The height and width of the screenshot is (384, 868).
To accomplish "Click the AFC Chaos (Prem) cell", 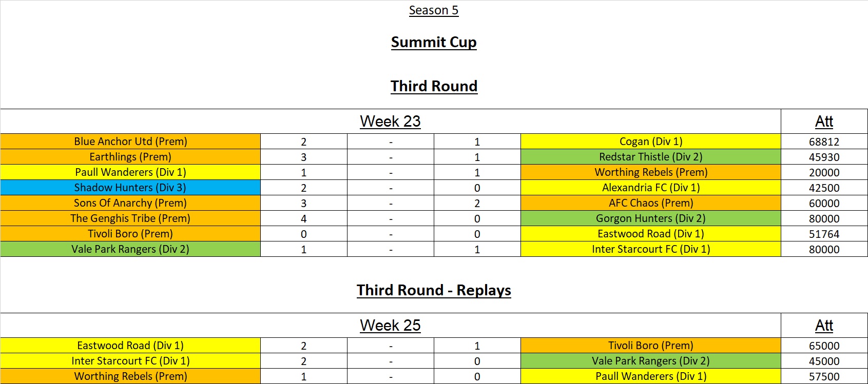I will point(650,203).
